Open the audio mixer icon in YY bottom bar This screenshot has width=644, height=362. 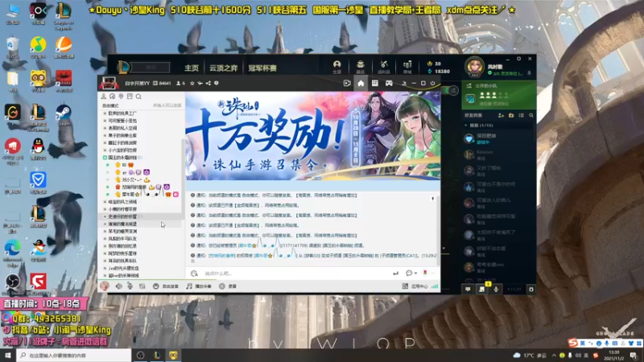[x=142, y=286]
